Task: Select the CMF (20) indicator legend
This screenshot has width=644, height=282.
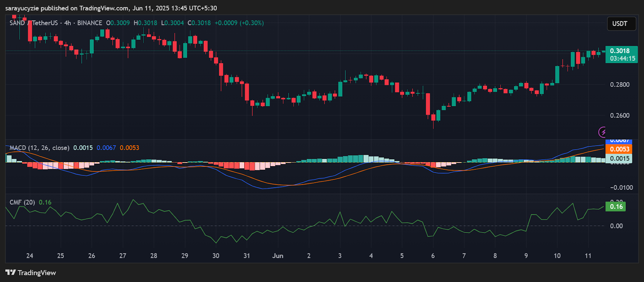Action: point(22,202)
